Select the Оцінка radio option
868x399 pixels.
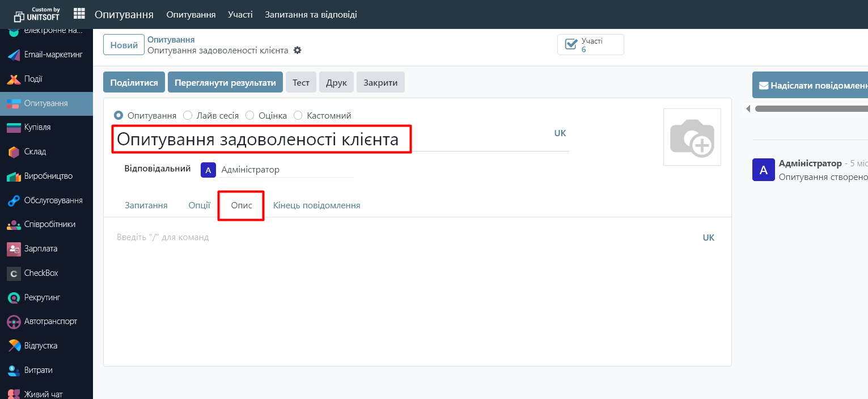coord(250,116)
